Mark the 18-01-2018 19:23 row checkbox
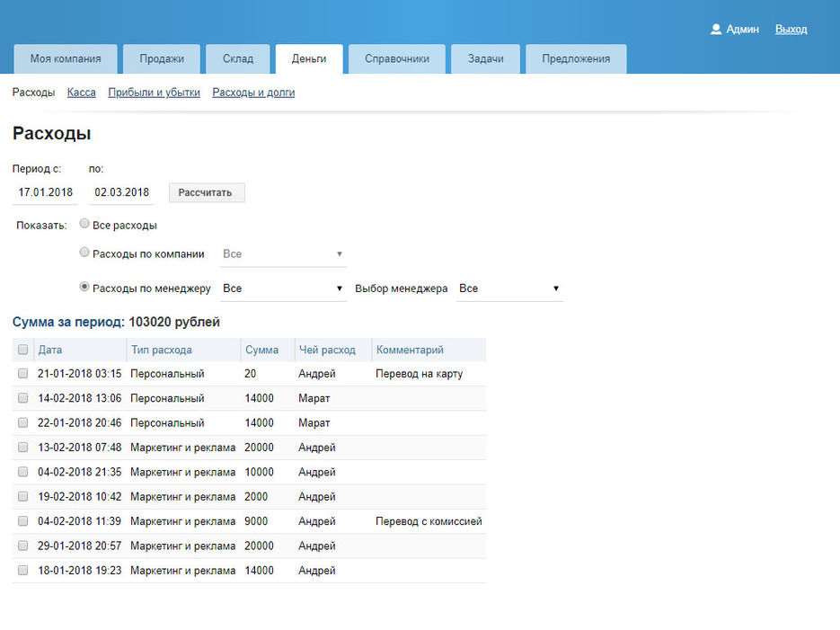The image size is (840, 630). pyautogui.click(x=23, y=571)
